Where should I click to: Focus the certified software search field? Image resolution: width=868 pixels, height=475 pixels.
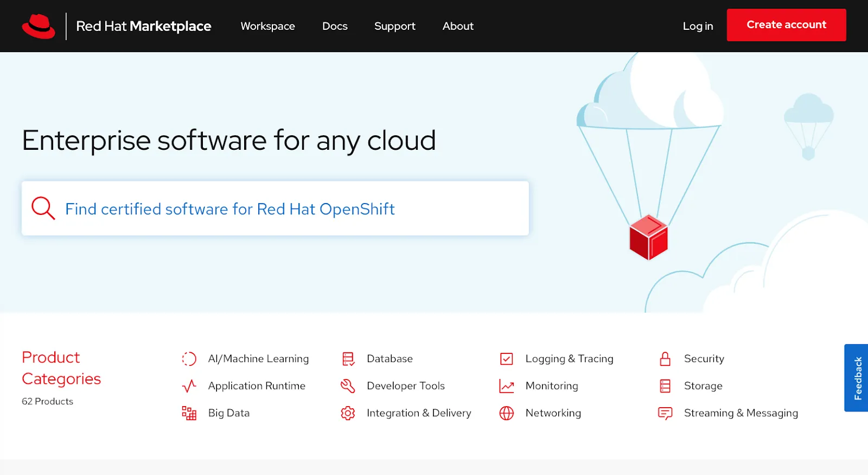point(293,209)
